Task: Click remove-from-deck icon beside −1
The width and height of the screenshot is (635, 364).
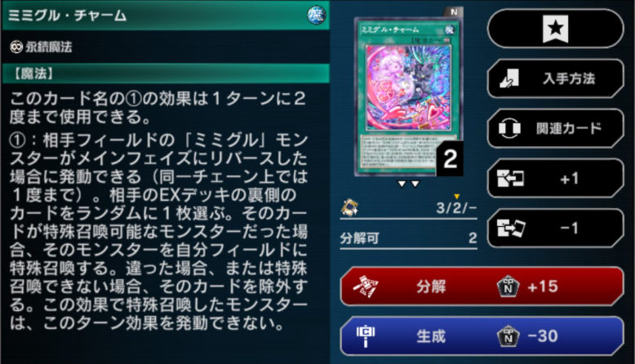Action: tap(511, 229)
